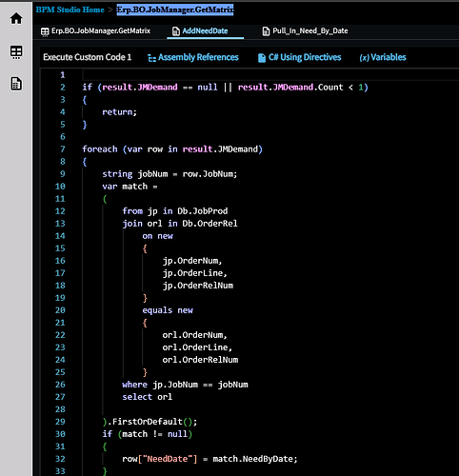The width and height of the screenshot is (459, 476).
Task: Click the (x) Variables symbol
Action: click(x=364, y=58)
